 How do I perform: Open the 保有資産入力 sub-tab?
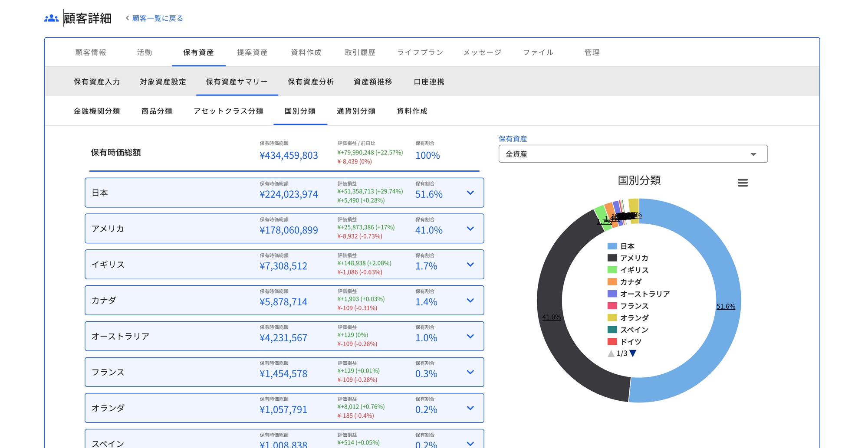point(97,82)
